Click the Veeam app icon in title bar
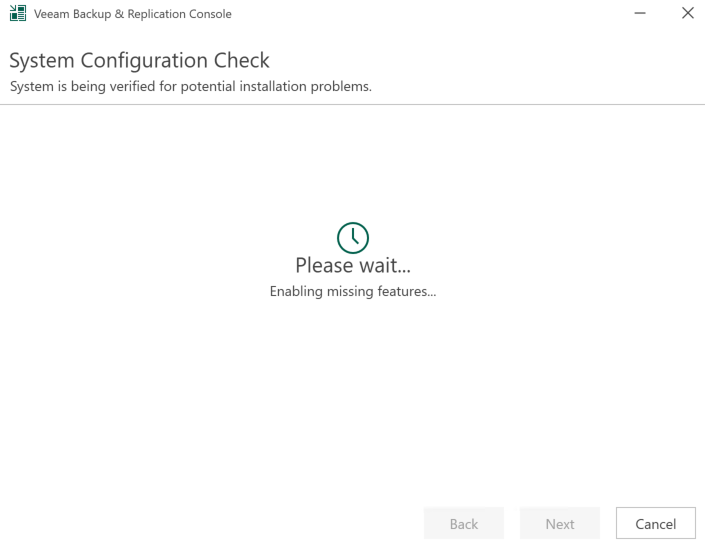705x549 pixels. (17, 14)
